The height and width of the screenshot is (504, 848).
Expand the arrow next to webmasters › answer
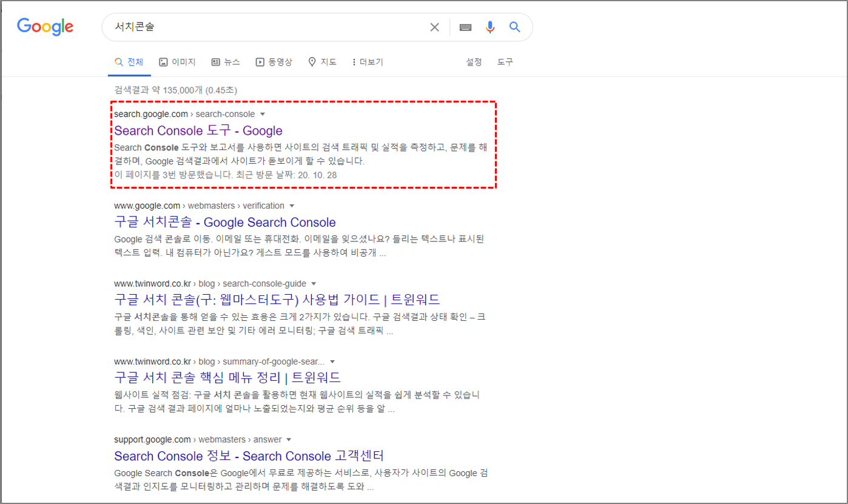pyautogui.click(x=289, y=439)
